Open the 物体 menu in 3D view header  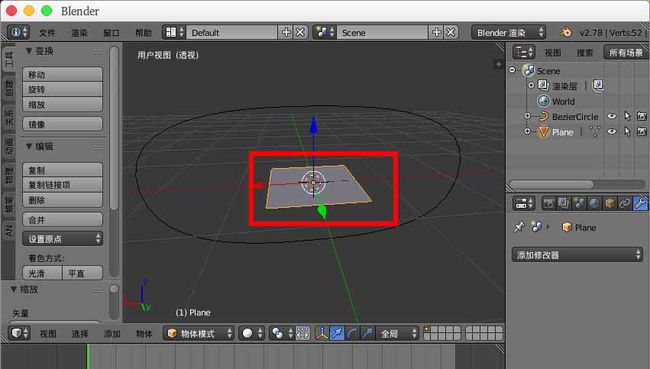(144, 334)
